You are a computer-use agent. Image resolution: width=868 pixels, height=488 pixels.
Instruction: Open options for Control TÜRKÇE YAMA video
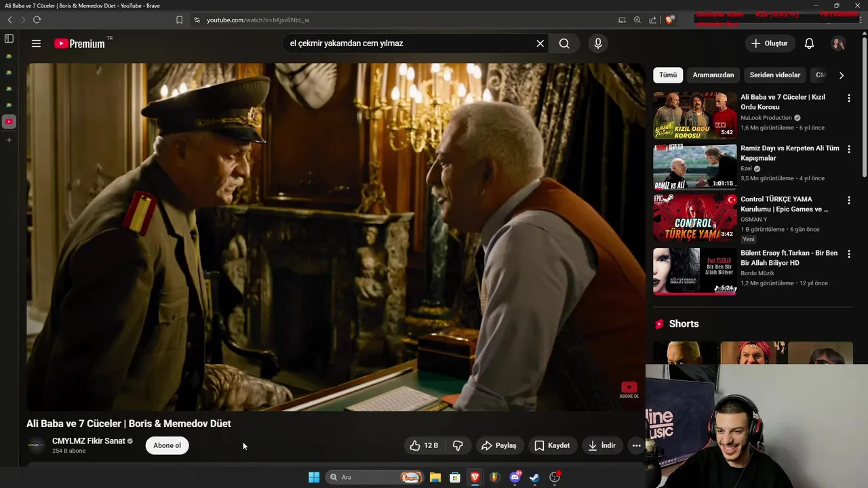click(x=848, y=201)
